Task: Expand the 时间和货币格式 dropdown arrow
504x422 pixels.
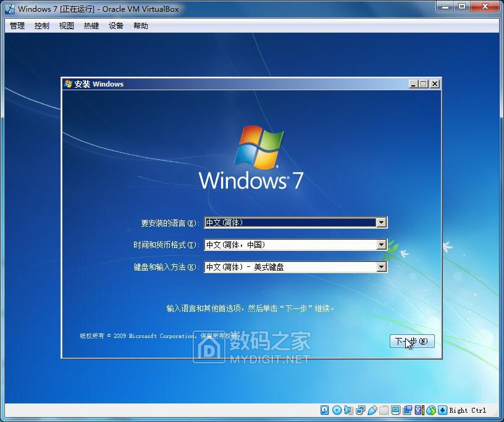Action: tap(381, 245)
